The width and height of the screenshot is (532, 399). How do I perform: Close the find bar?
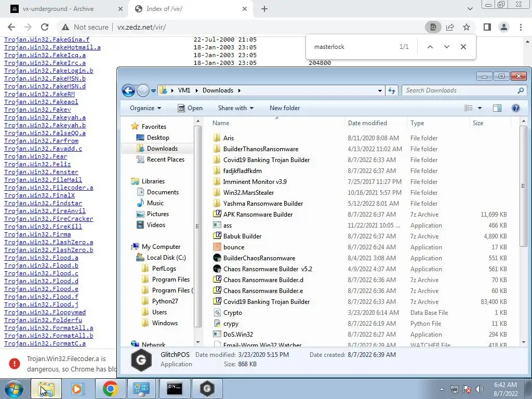click(x=463, y=47)
